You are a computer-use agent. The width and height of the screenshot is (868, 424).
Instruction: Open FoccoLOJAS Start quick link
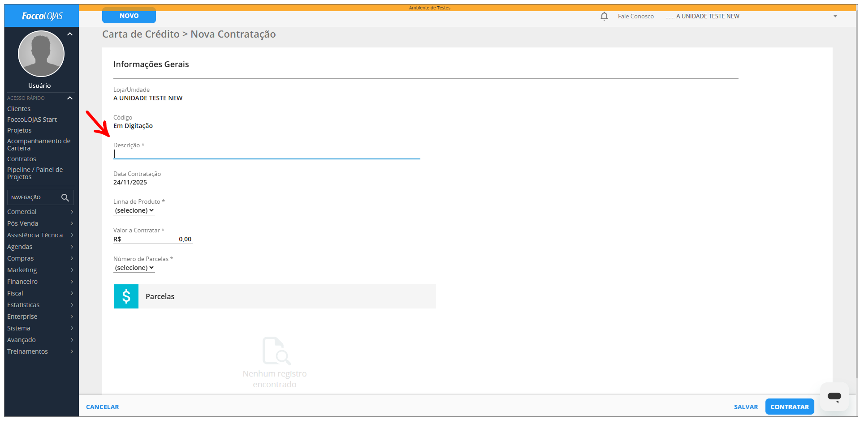pos(32,120)
